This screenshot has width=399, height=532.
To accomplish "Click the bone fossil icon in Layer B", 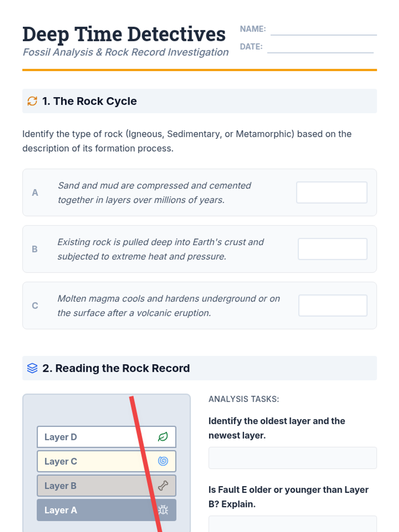I will pyautogui.click(x=163, y=486).
